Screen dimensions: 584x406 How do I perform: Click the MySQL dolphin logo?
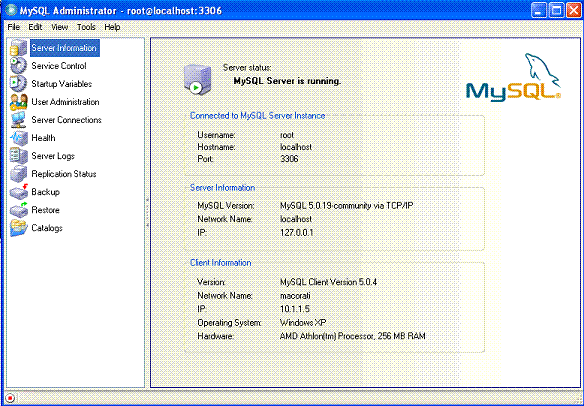click(x=513, y=77)
